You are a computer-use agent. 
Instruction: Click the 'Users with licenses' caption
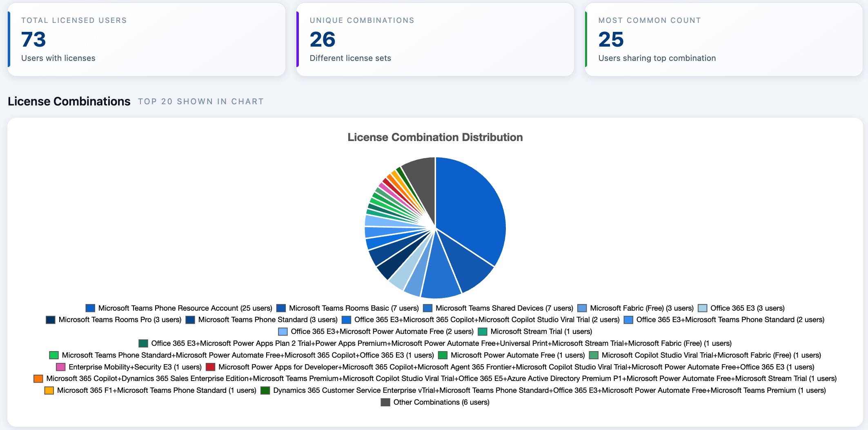pyautogui.click(x=58, y=58)
